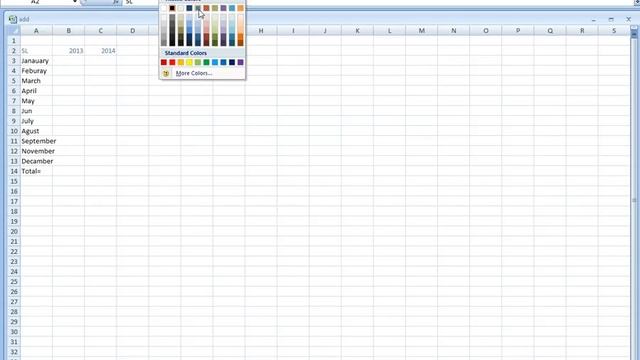Choose orange standard color swatch
Image resolution: width=640 pixels, height=360 pixels.
[181, 62]
